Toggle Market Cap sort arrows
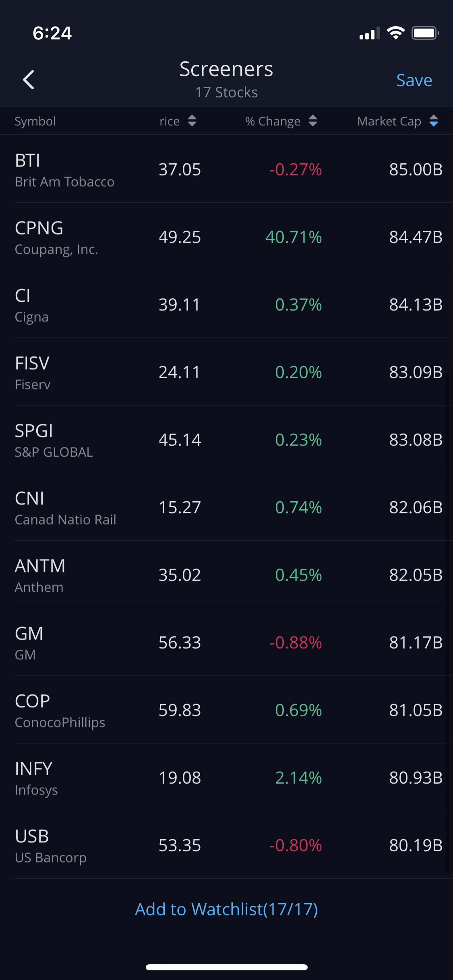 point(434,121)
